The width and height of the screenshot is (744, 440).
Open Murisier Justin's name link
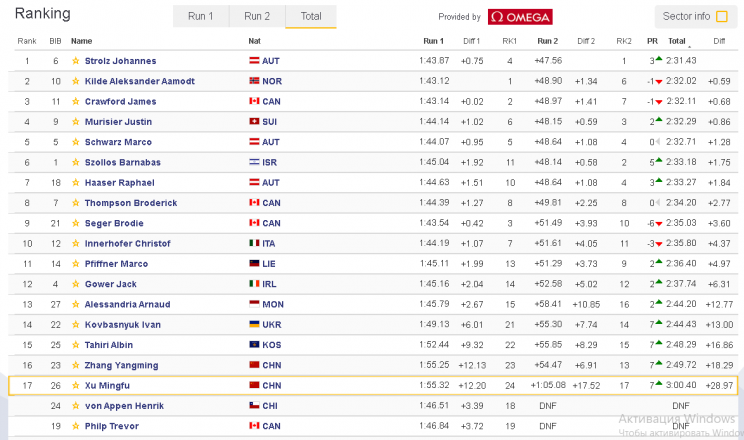click(118, 122)
